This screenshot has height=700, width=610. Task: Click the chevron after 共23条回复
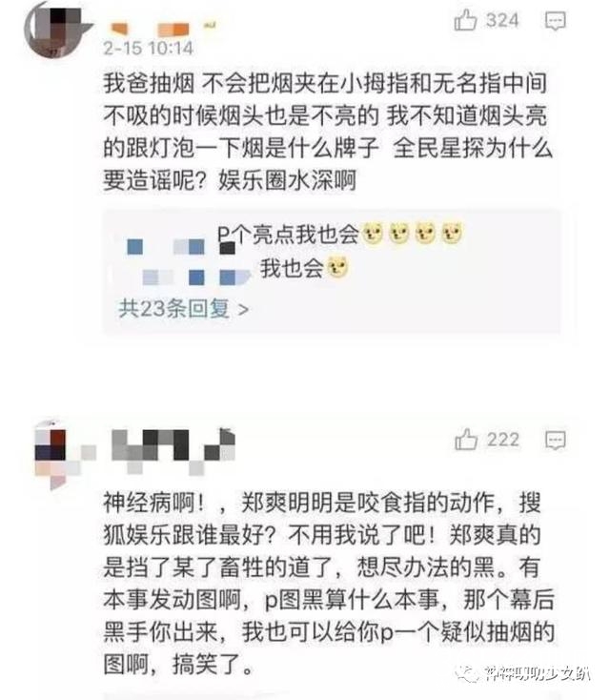pyautogui.click(x=243, y=309)
